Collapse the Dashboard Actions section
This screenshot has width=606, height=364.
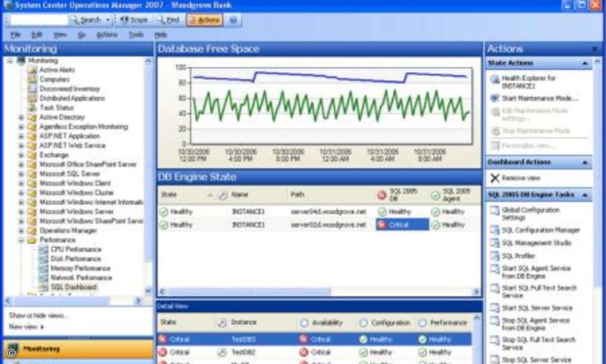(x=585, y=162)
